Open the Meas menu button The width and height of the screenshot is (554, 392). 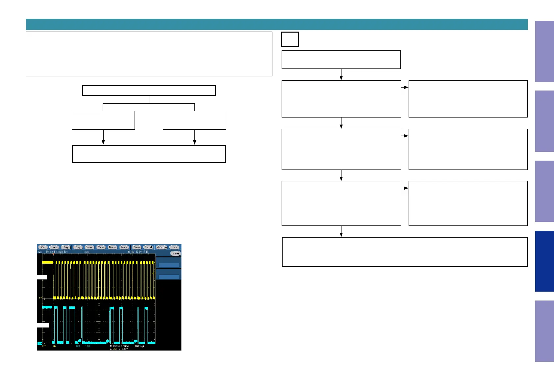101,247
